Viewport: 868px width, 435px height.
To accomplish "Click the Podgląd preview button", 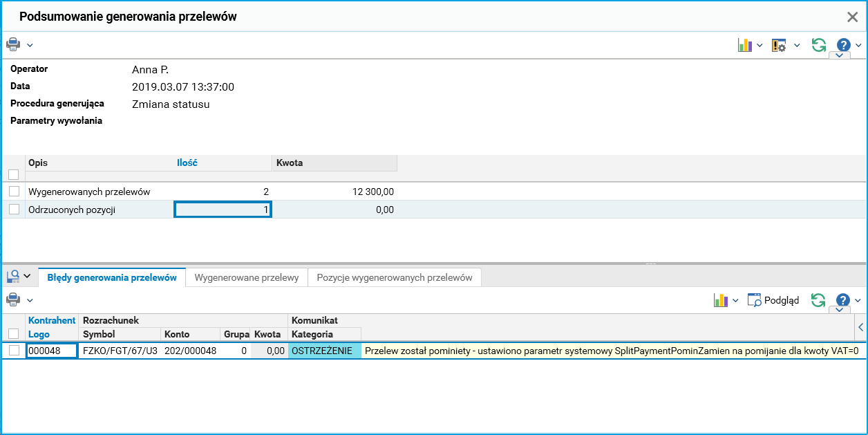I will 773,300.
